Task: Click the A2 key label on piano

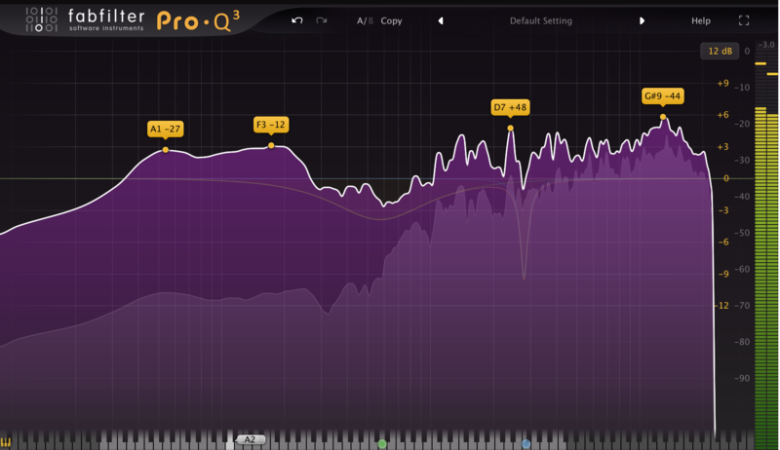Action: pyautogui.click(x=250, y=440)
